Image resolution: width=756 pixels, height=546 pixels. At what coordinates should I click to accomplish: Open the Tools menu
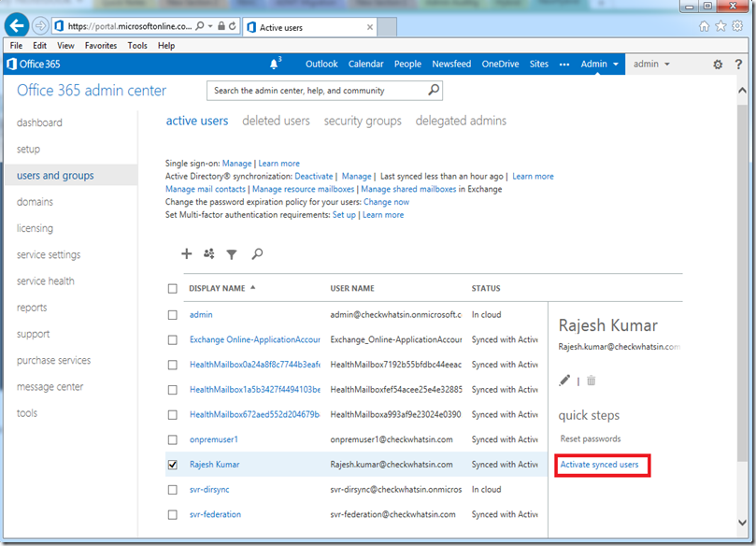click(137, 45)
